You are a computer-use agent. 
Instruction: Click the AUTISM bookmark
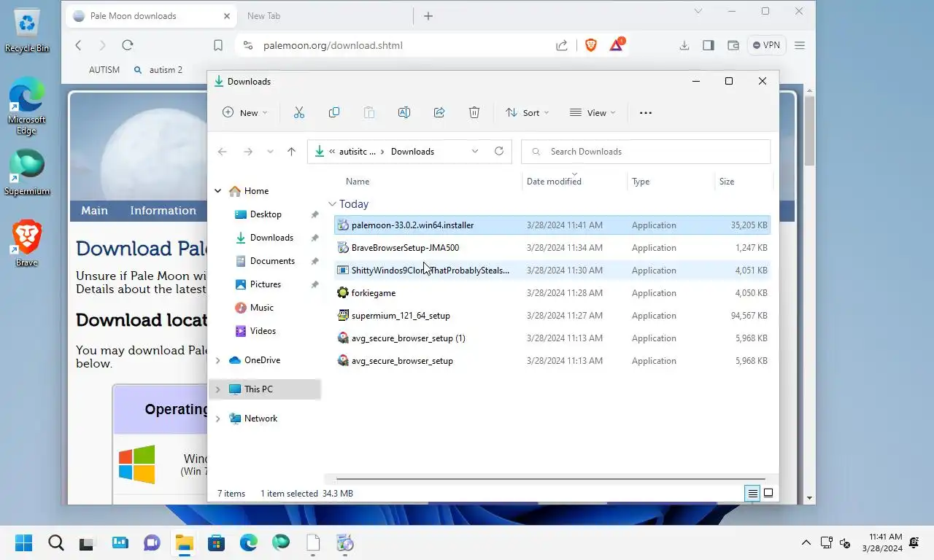(104, 70)
